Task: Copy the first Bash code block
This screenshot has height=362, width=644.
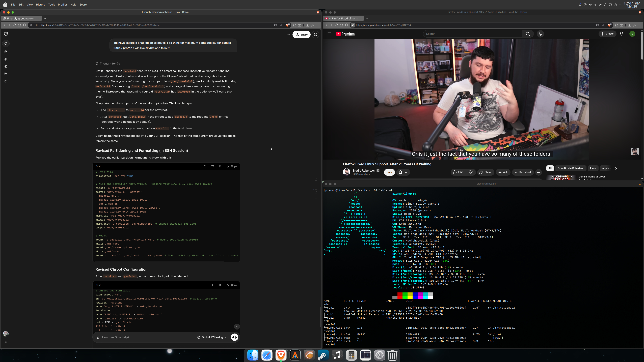Action: coord(232,166)
